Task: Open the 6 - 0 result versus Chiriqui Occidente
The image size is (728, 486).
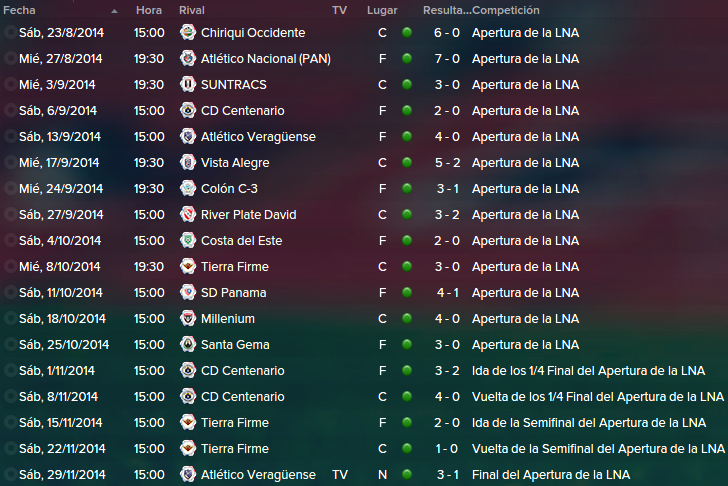Action: pyautogui.click(x=447, y=32)
